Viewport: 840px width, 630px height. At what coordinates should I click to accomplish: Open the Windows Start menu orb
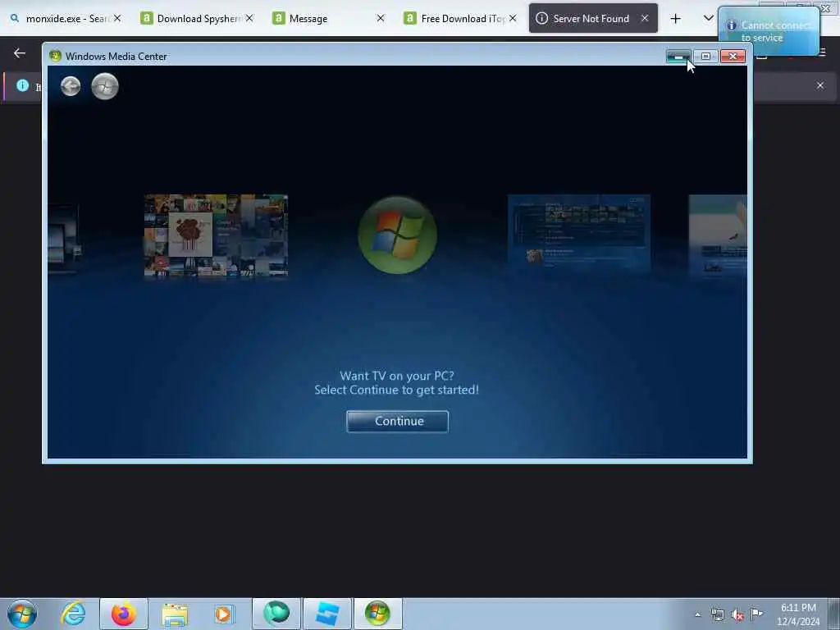click(22, 614)
